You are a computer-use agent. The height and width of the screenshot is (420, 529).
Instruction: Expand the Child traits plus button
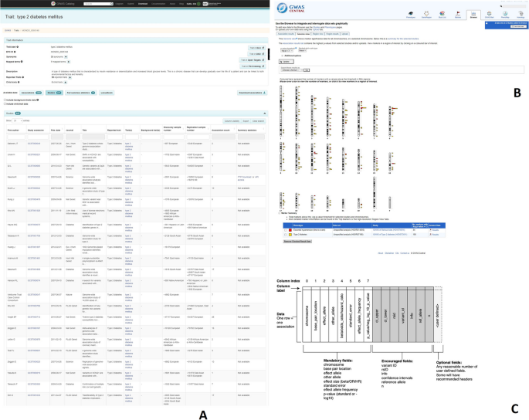[65, 82]
